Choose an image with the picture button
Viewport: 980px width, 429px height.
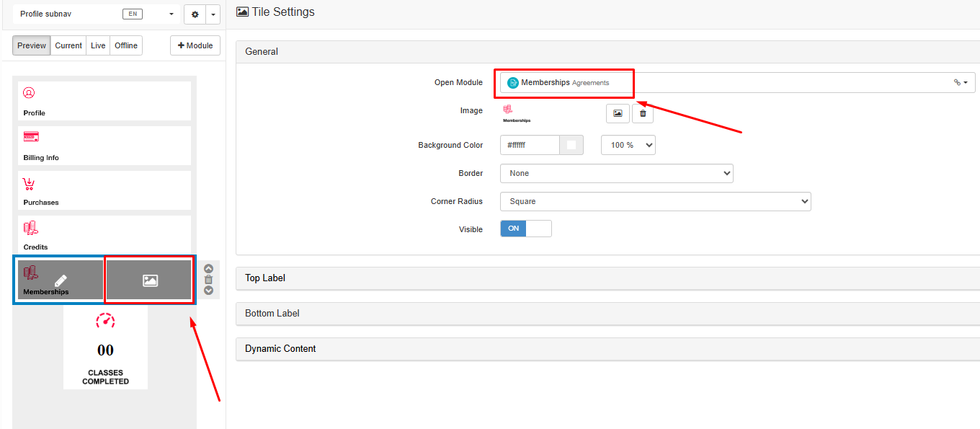pyautogui.click(x=618, y=113)
